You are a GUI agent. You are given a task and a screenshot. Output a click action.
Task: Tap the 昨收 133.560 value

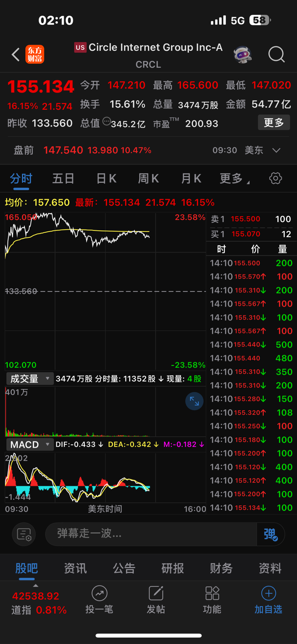point(52,123)
